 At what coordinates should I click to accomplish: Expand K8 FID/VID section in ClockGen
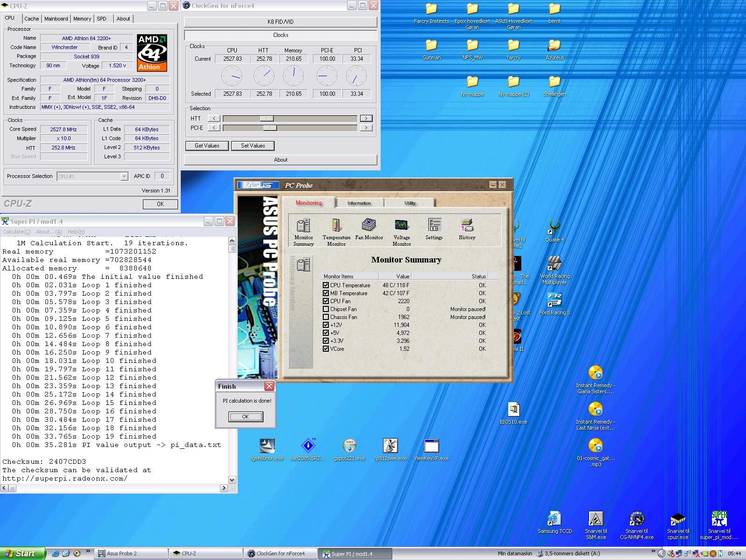click(x=280, y=22)
